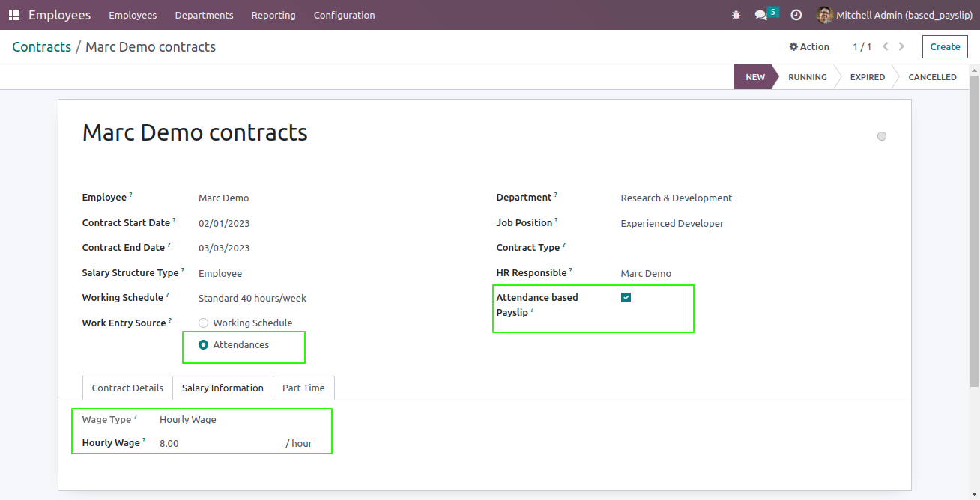
Task: Click help mark beside Work Entry Source
Action: click(x=170, y=320)
